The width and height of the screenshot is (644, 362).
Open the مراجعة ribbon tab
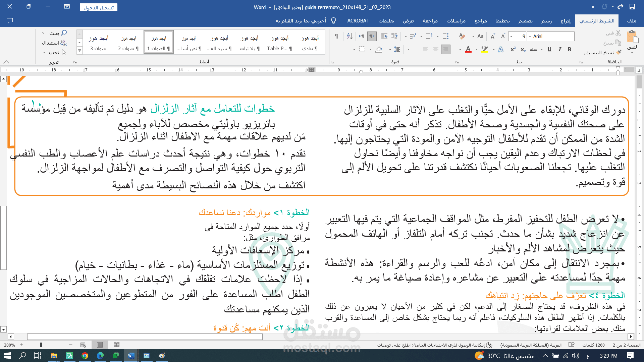coord(430,21)
